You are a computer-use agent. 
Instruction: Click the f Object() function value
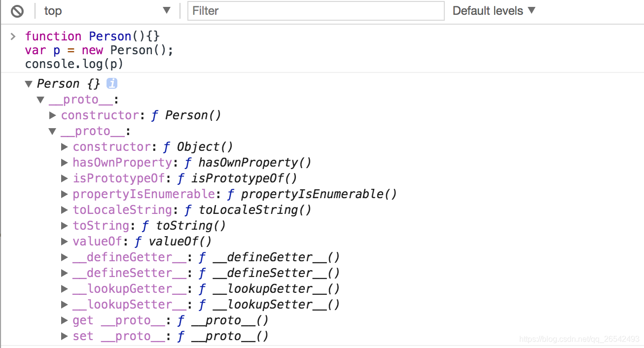[198, 147]
